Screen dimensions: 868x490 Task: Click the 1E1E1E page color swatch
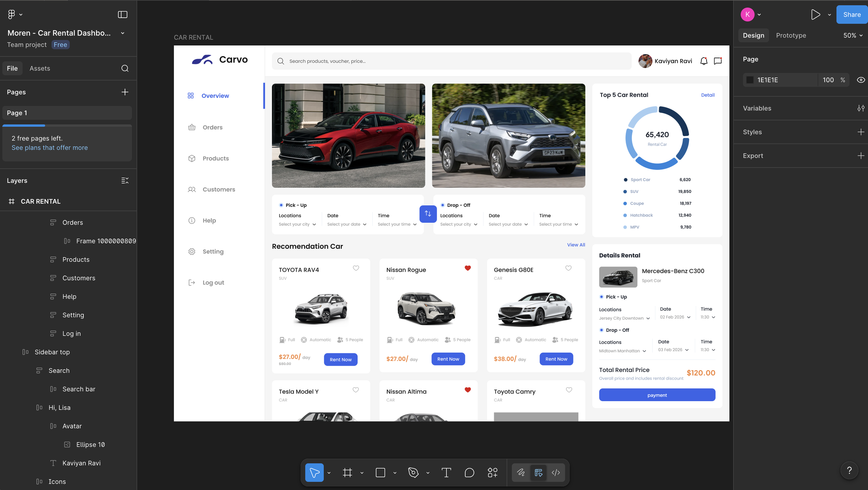(750, 80)
